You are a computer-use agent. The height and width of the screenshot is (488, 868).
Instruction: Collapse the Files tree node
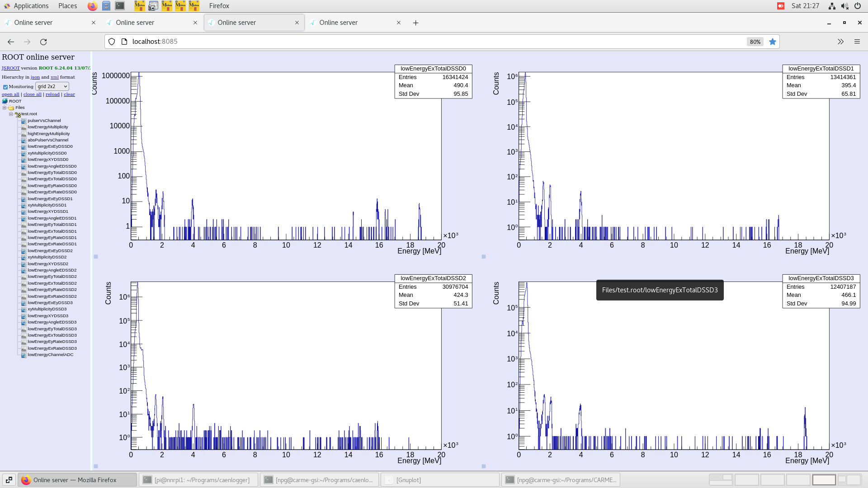(x=5, y=108)
